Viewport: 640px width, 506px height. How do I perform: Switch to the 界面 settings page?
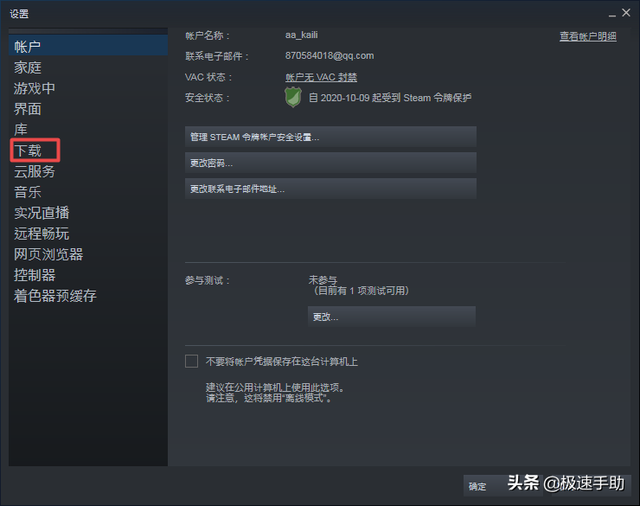tap(28, 109)
